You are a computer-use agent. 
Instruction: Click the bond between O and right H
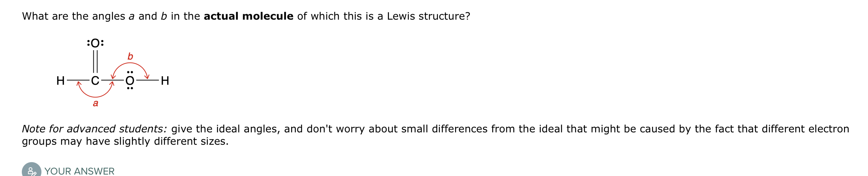coord(148,80)
